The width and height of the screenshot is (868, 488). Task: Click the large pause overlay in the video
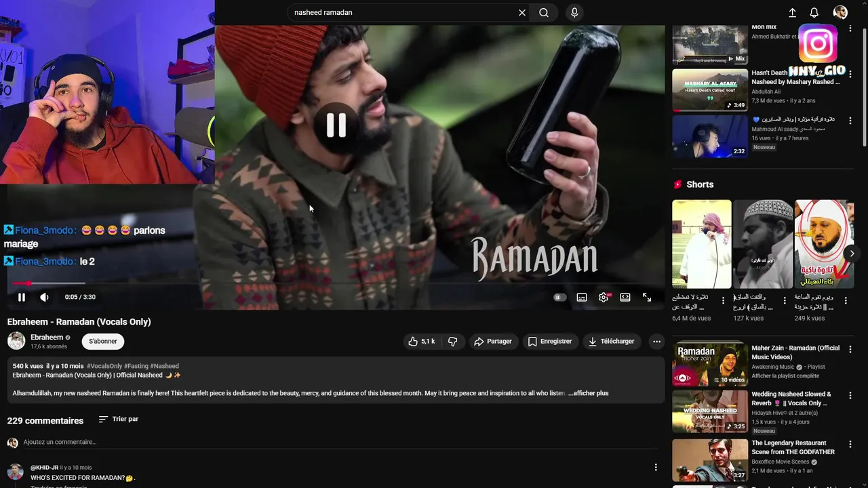pos(336,125)
